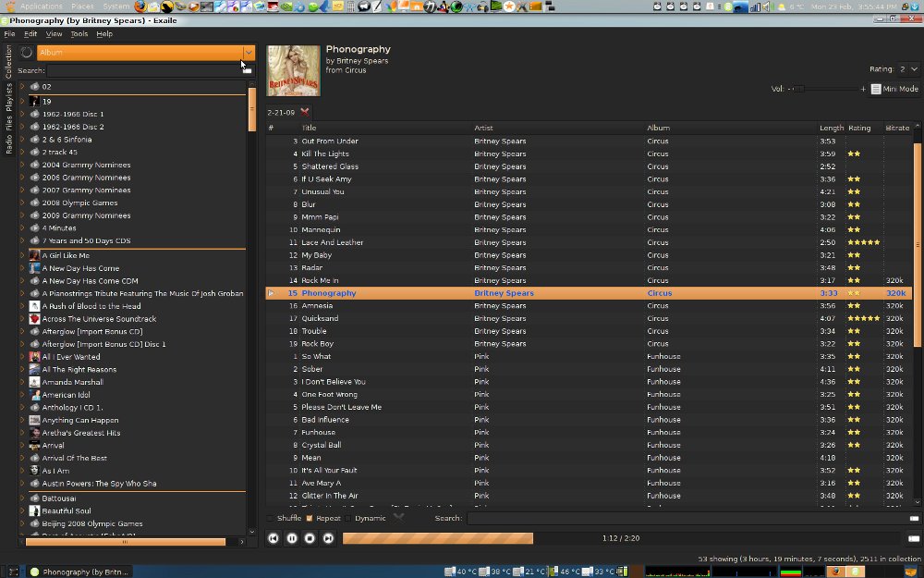Viewport: 924px width, 578px height.
Task: Expand the 02 album node
Action: tap(22, 86)
